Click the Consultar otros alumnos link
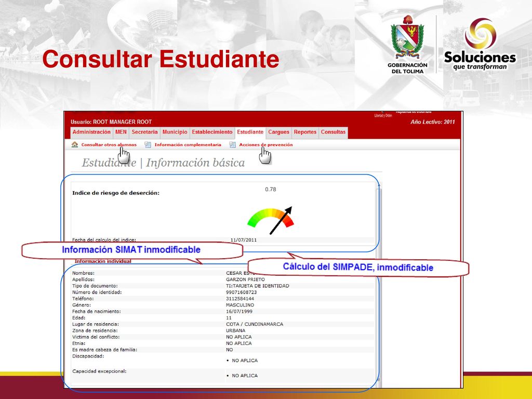The width and height of the screenshot is (532, 399). point(109,144)
